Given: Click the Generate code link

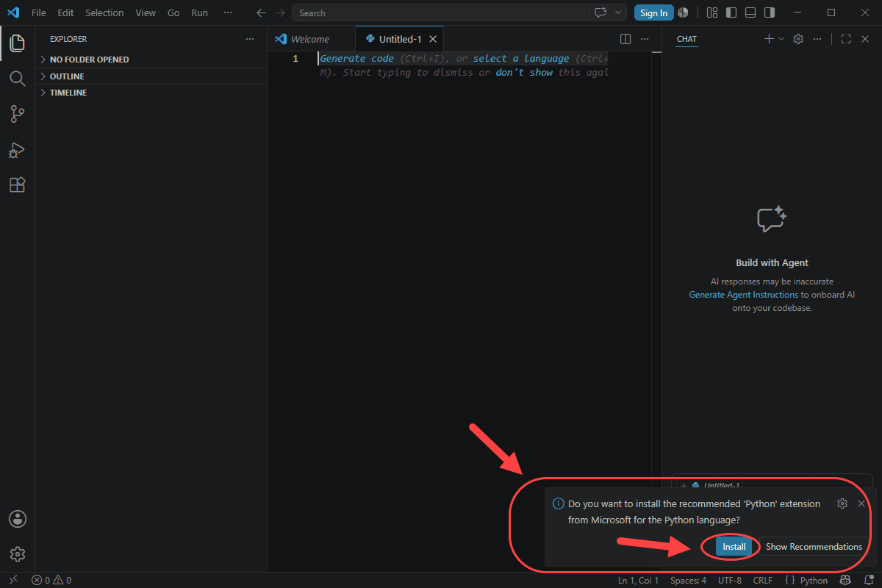Looking at the screenshot, I should pyautogui.click(x=357, y=59).
